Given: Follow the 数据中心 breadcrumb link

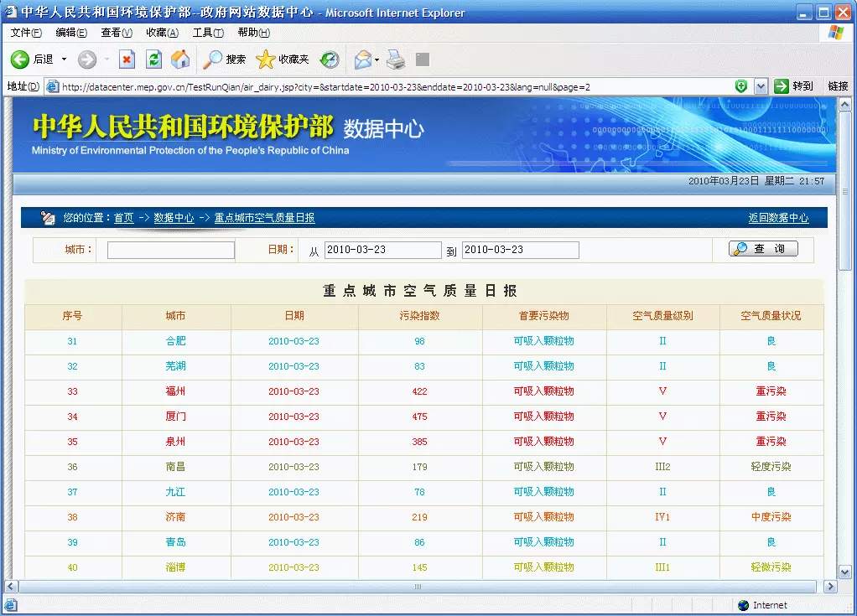Looking at the screenshot, I should tap(174, 218).
